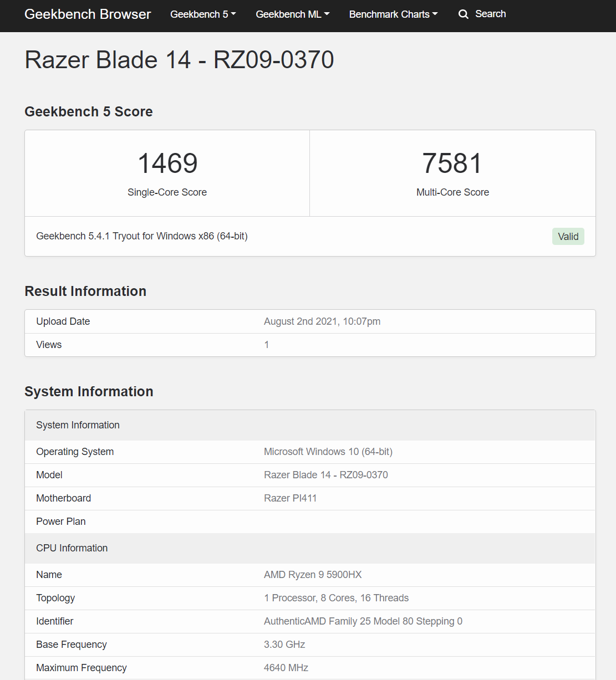The image size is (616, 680).
Task: Open the Benchmark Charts dropdown
Action: pyautogui.click(x=393, y=14)
